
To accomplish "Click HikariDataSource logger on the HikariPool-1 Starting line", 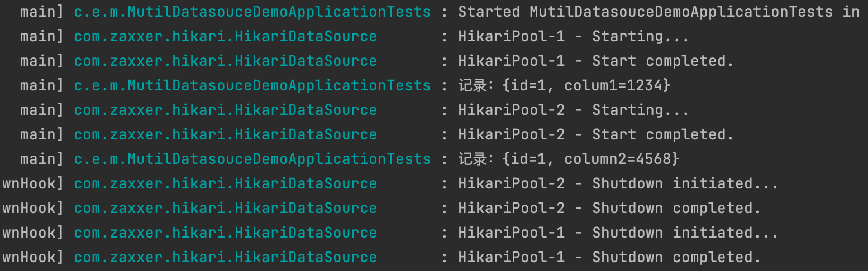I will [225, 36].
